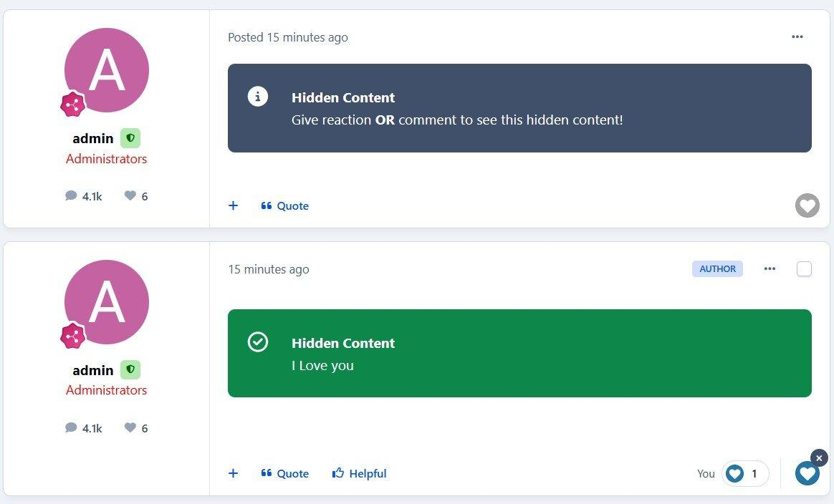The width and height of the screenshot is (834, 504).
Task: Click the rank badge on second post's avatar
Action: pos(72,336)
